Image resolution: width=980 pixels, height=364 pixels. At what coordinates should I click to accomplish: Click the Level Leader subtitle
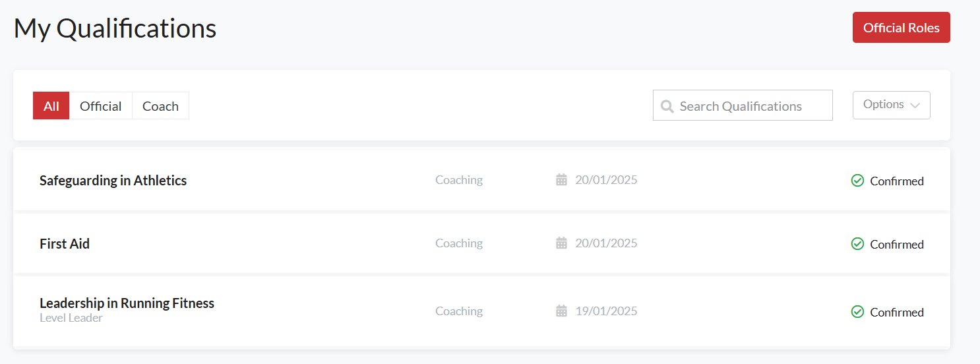71,318
